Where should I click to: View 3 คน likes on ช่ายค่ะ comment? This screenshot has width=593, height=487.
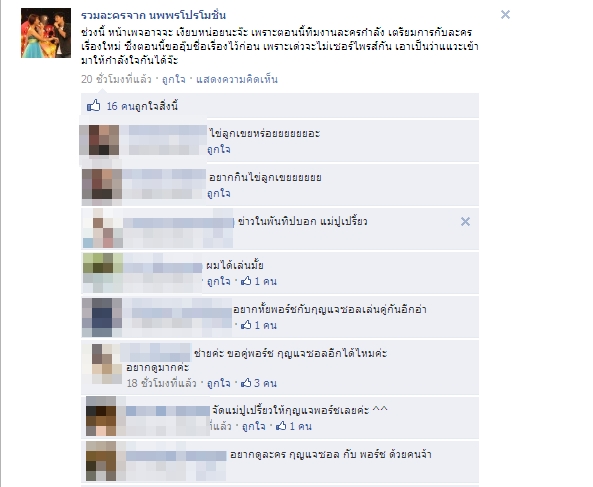(x=259, y=383)
